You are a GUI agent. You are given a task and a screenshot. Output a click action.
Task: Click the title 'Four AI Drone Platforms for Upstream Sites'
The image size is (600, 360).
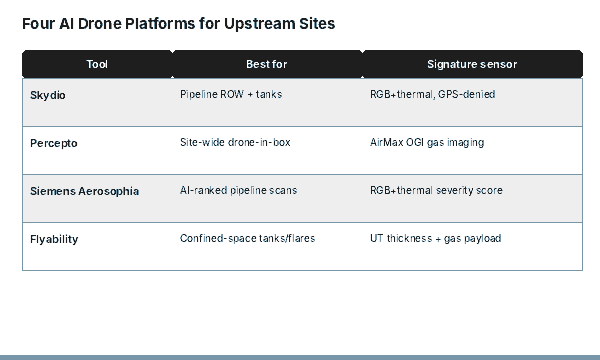(178, 24)
